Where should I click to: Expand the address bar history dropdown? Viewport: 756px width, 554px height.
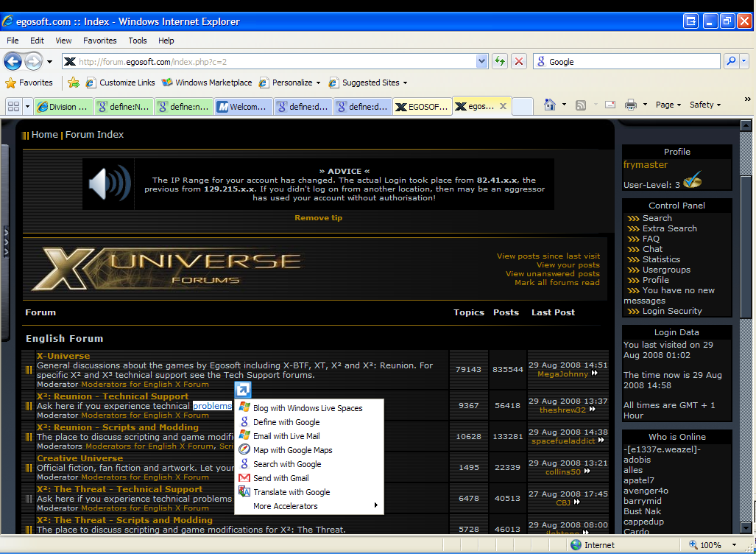click(481, 61)
